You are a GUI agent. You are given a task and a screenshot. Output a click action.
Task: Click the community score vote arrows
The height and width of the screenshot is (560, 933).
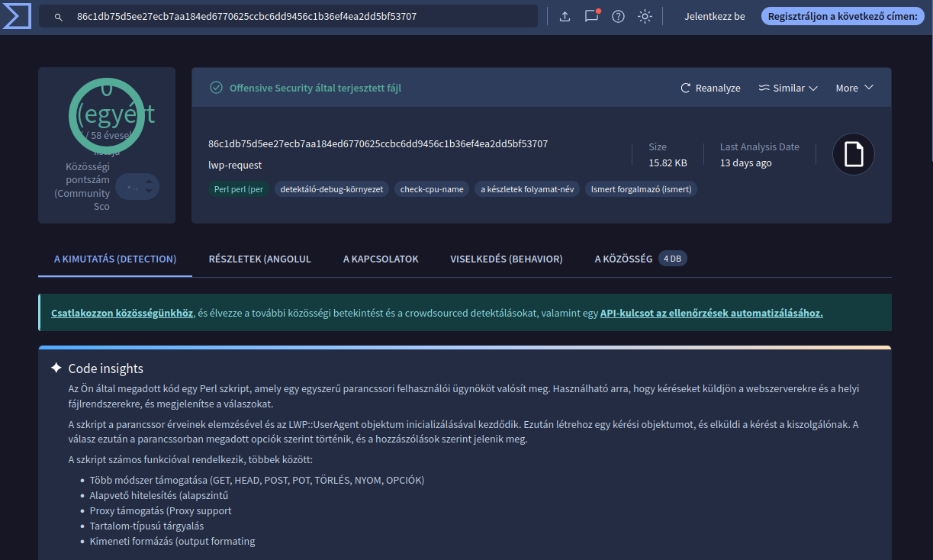coord(147,187)
